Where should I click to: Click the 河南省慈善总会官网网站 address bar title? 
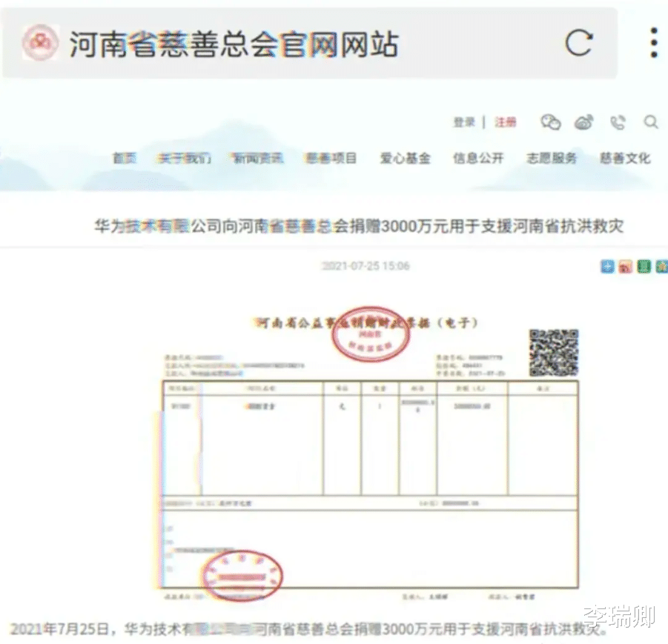[x=234, y=44]
